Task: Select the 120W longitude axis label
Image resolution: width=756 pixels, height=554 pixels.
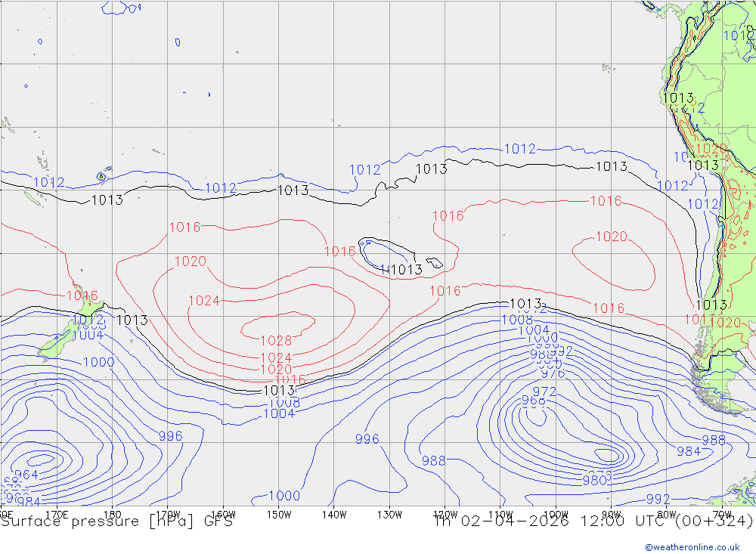Action: (445, 515)
